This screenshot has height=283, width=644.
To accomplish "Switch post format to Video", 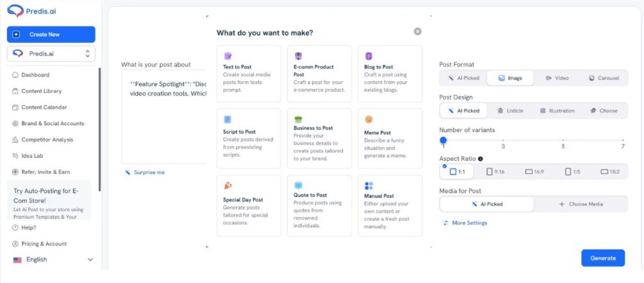I will pos(557,78).
